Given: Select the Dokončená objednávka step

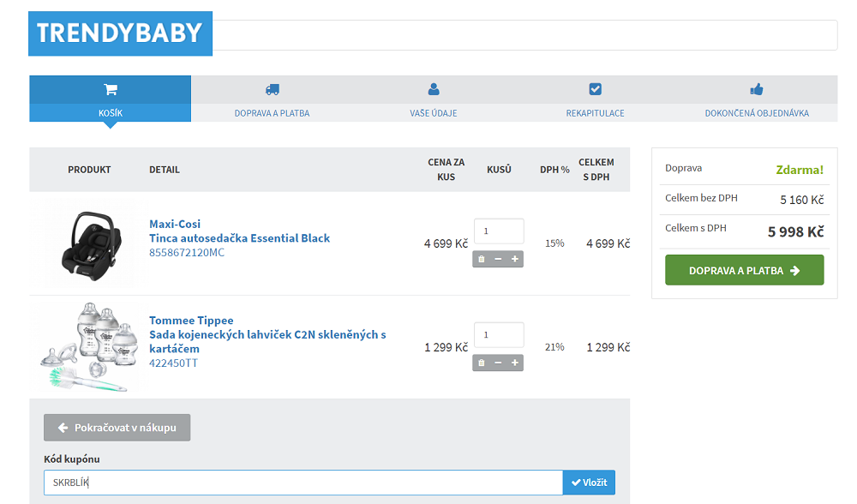Looking at the screenshot, I should 757,99.
